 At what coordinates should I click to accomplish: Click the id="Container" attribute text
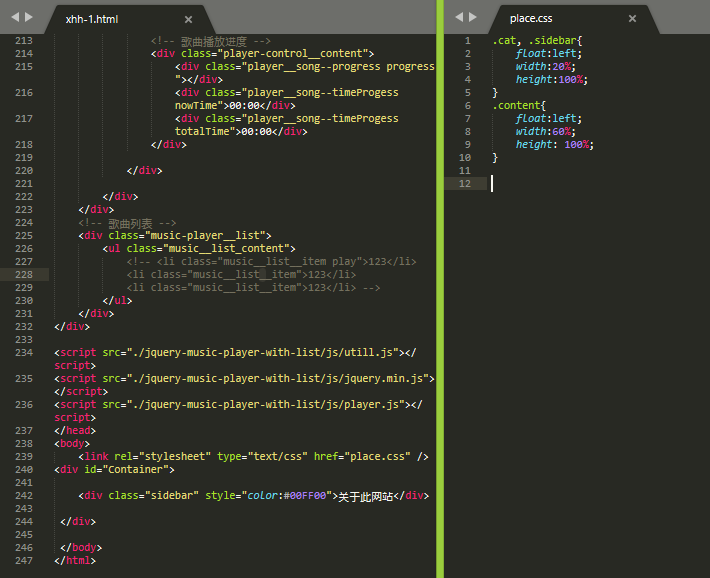(x=126, y=470)
